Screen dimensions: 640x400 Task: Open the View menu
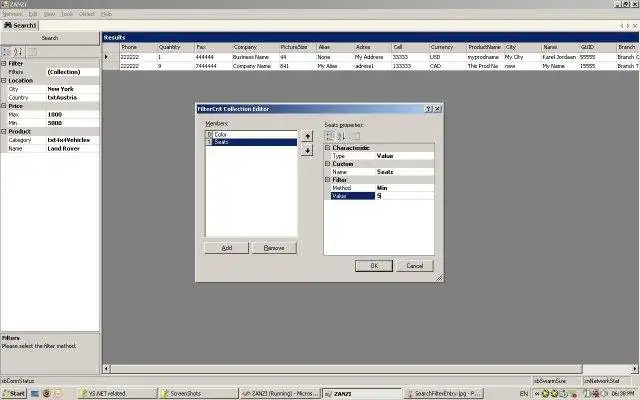point(49,14)
